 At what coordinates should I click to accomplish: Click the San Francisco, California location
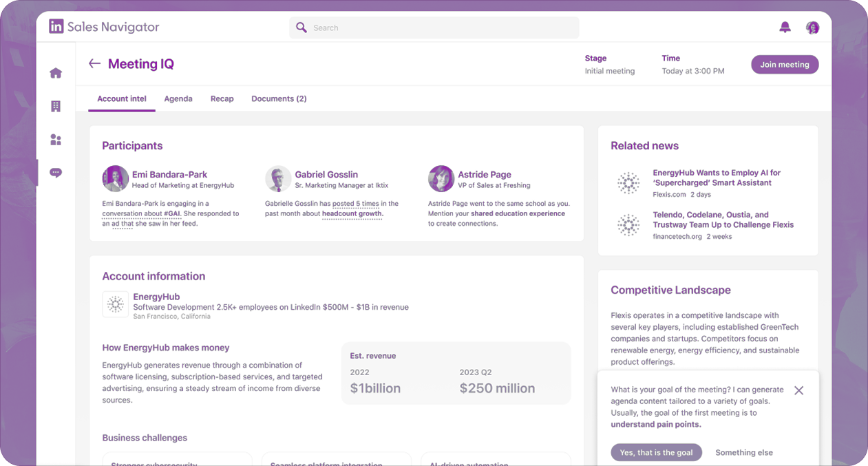171,317
